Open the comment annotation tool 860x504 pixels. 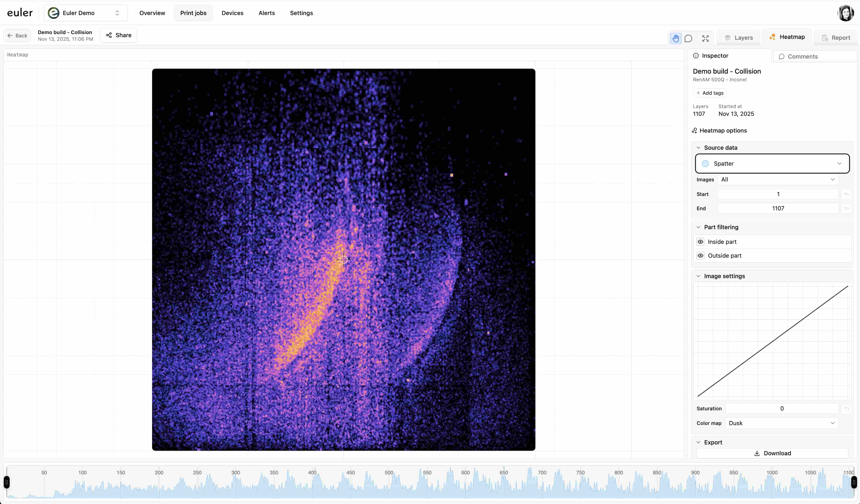[689, 38]
